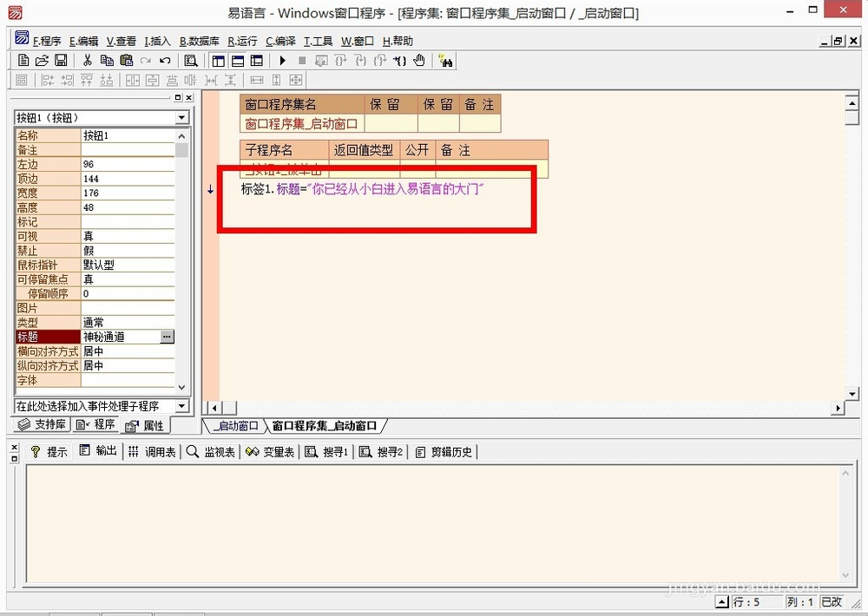
Task: Open the 按钮1 component selector dropdown
Action: pyautogui.click(x=181, y=118)
